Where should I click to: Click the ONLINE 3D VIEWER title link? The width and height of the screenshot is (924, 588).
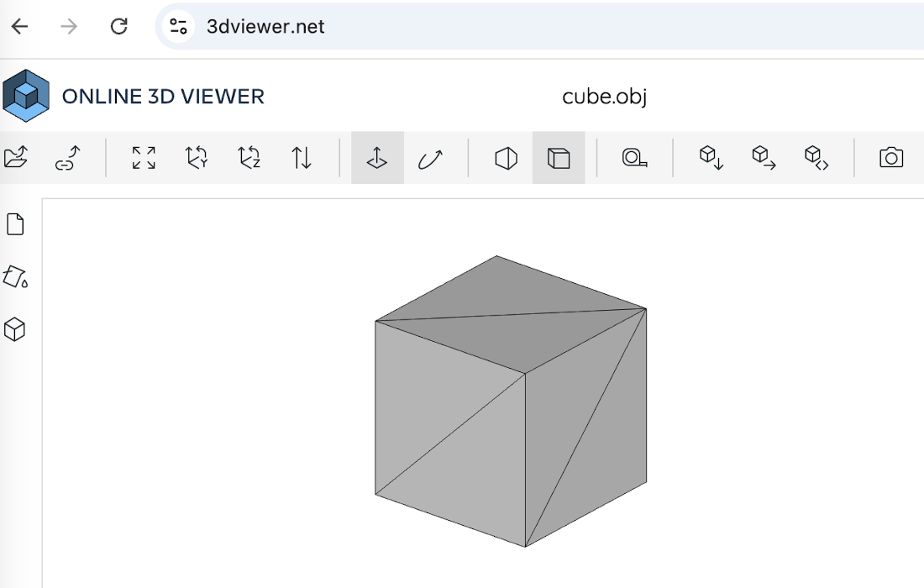(163, 96)
